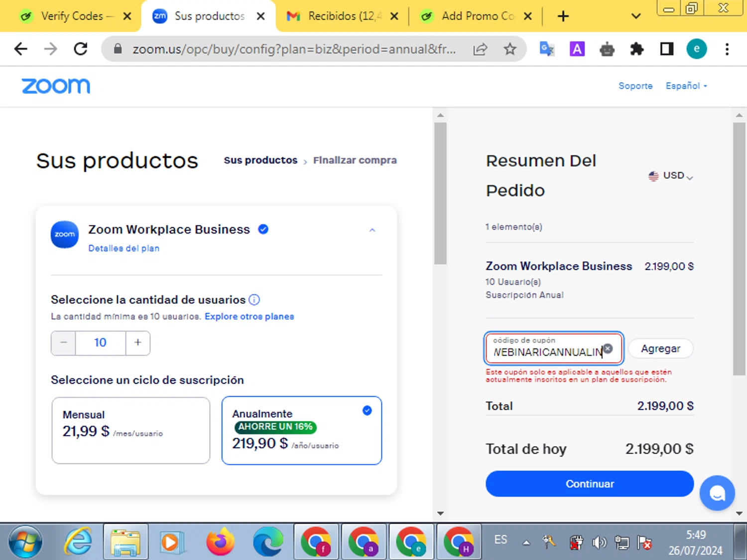Launch Internet Explorer from the taskbar

pos(78,542)
